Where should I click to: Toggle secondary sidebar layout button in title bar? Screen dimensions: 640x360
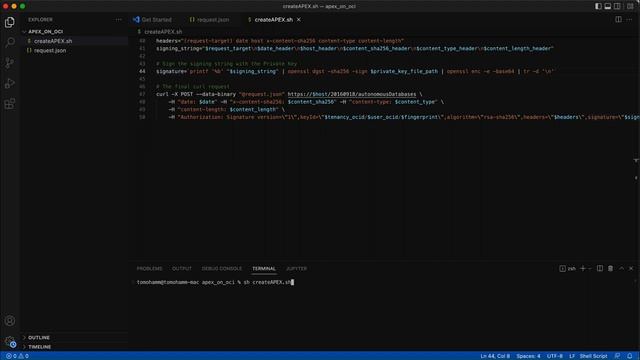click(618, 6)
